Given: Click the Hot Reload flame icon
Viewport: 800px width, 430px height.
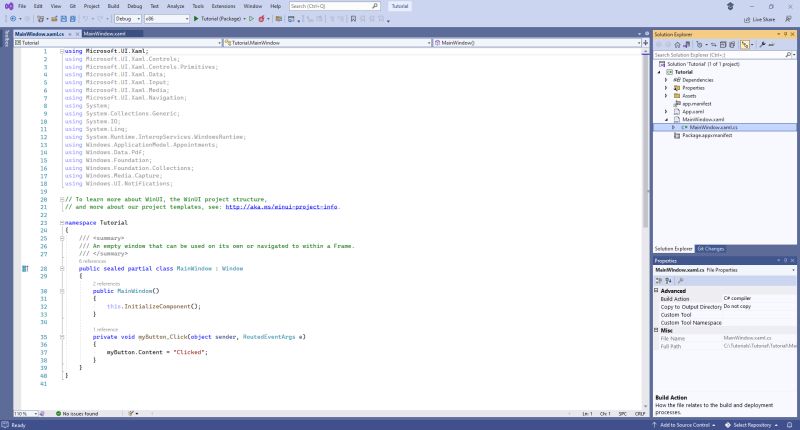Looking at the screenshot, I should coord(261,19).
